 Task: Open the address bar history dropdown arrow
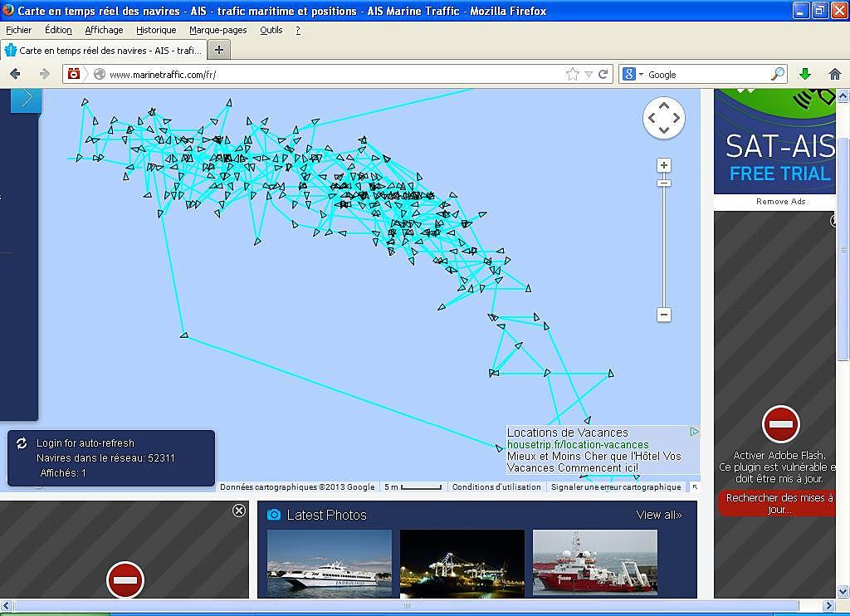coord(589,74)
